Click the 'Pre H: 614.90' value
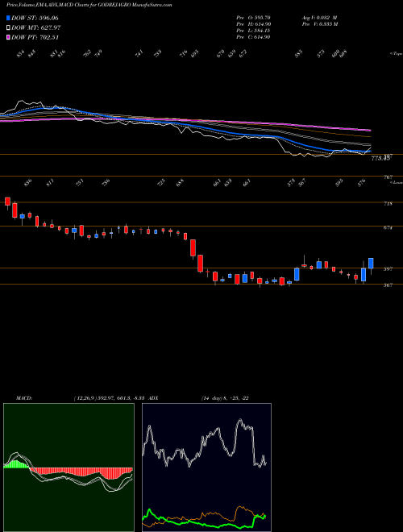The image size is (403, 532). coord(253,24)
